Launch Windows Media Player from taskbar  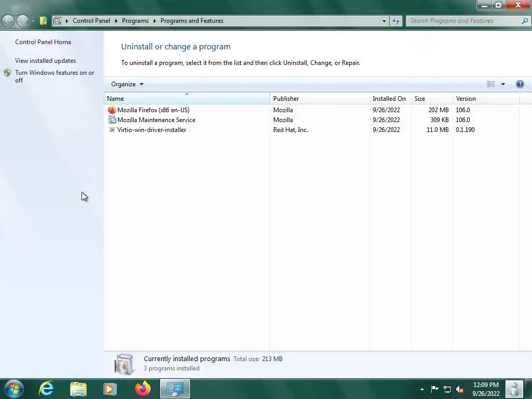110,389
